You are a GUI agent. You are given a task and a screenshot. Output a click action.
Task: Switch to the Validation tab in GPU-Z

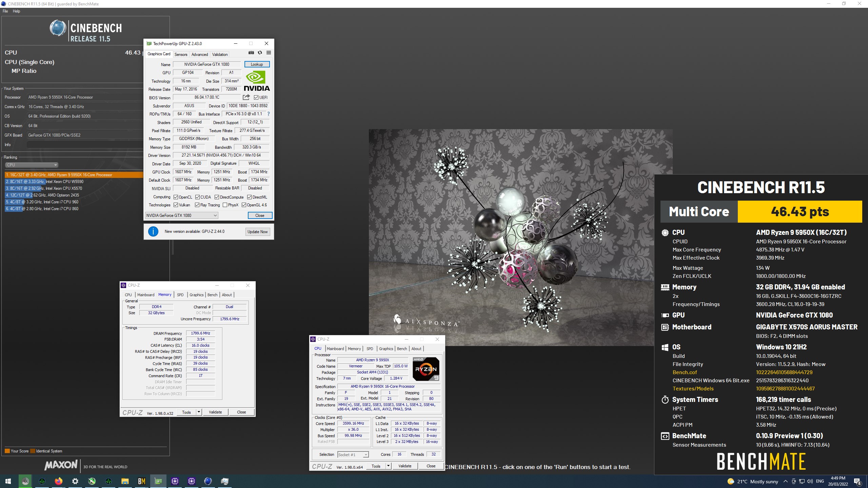coord(220,55)
